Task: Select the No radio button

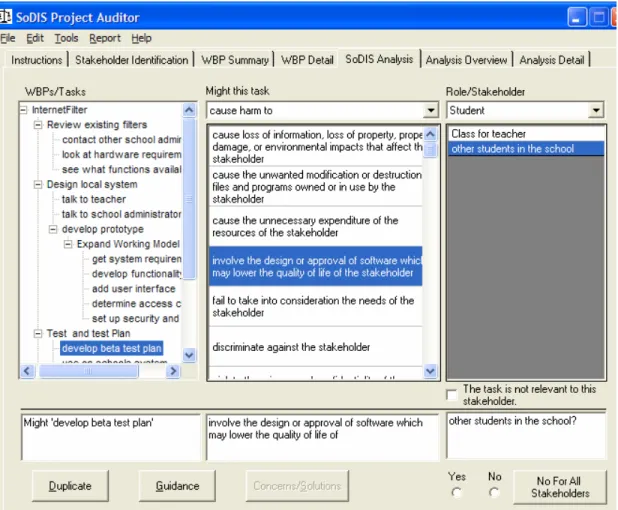Action: [494, 492]
